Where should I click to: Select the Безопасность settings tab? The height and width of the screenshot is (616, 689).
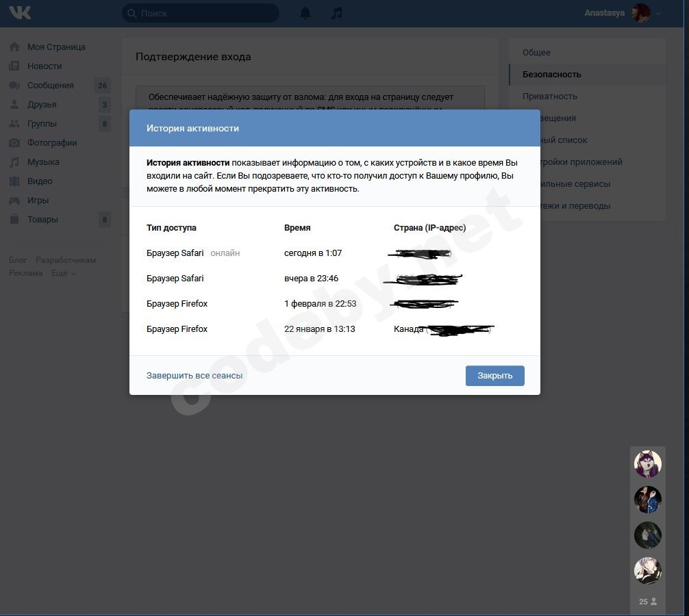click(588, 74)
